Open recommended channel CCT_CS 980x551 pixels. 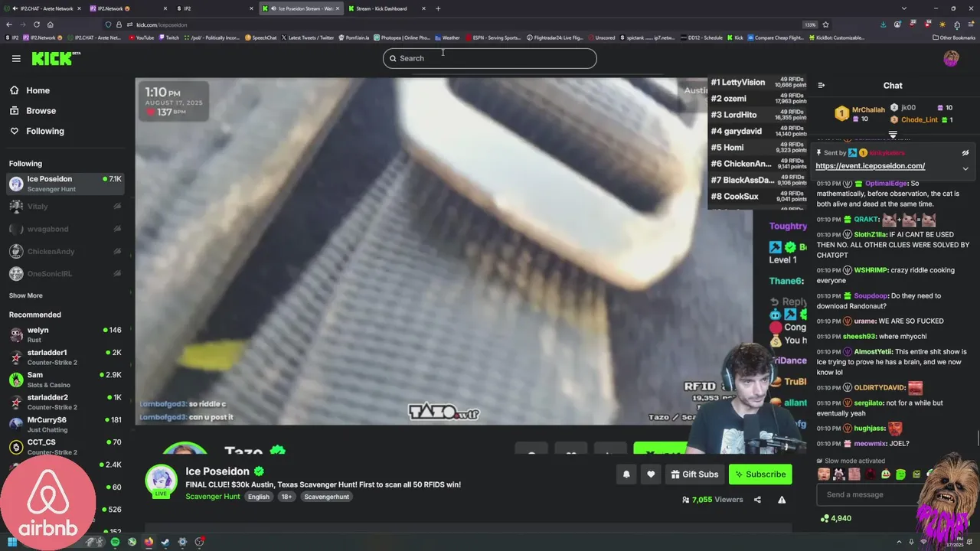click(x=65, y=447)
